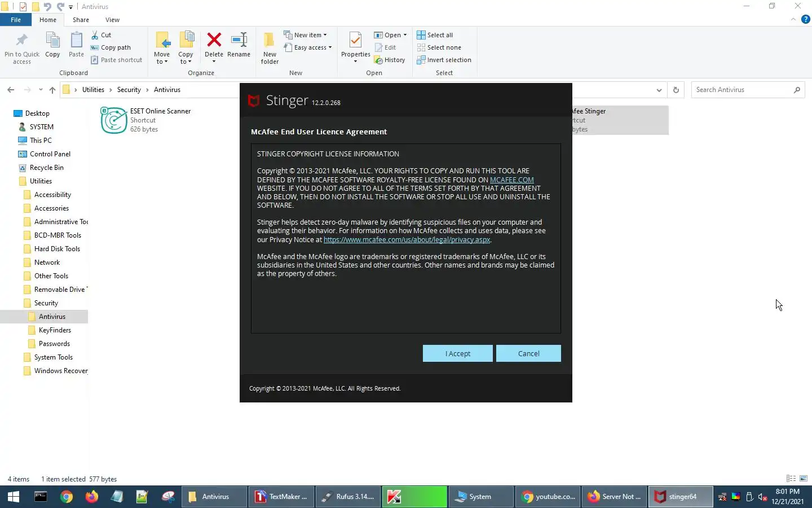Viewport: 812px width, 508px height.
Task: Collapse the ribbon with the chevron
Action: [793, 19]
